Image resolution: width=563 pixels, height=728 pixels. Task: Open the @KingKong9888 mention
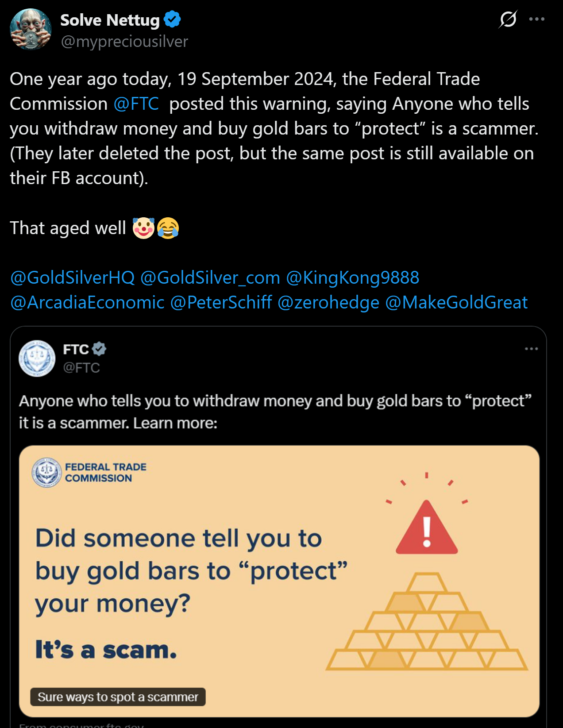pyautogui.click(x=352, y=278)
